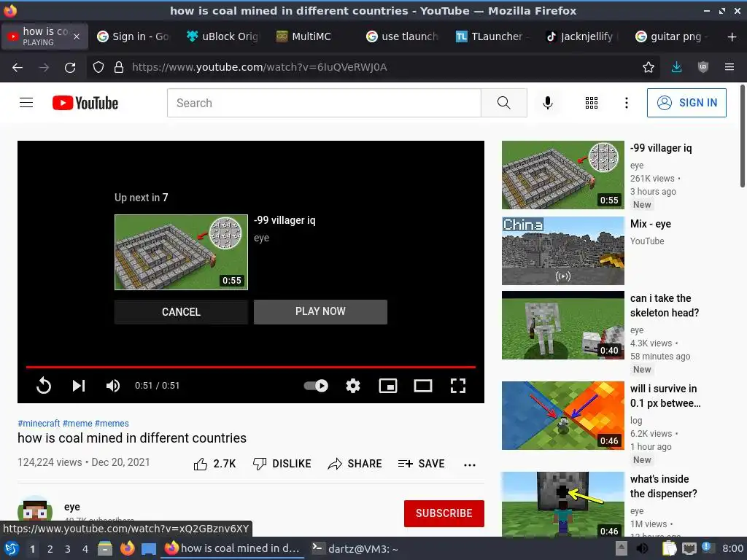Image resolution: width=747 pixels, height=560 pixels.
Task: Open more actions ellipsis under video
Action: (x=470, y=464)
